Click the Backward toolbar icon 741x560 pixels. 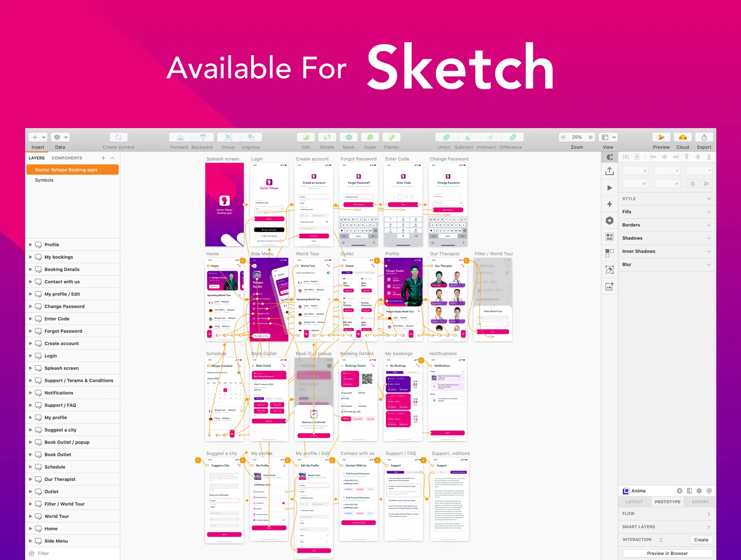[x=203, y=137]
